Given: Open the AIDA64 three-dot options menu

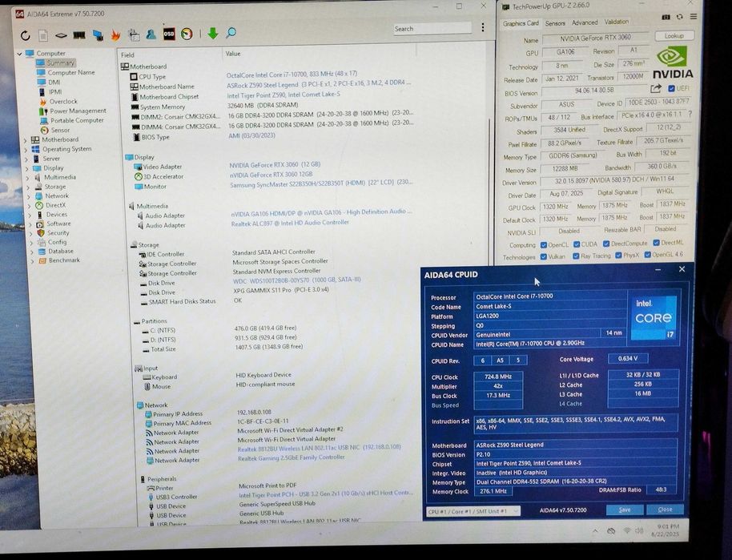Looking at the screenshot, I should coord(483,27).
